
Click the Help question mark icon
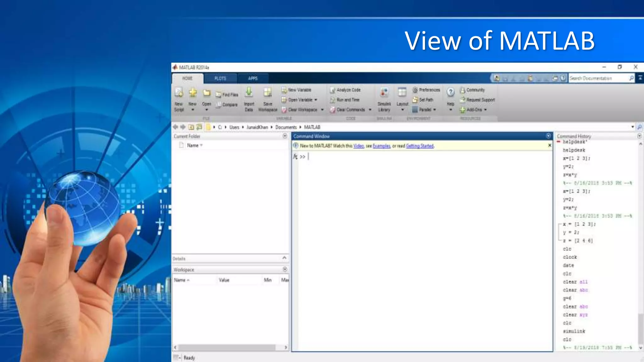(451, 92)
